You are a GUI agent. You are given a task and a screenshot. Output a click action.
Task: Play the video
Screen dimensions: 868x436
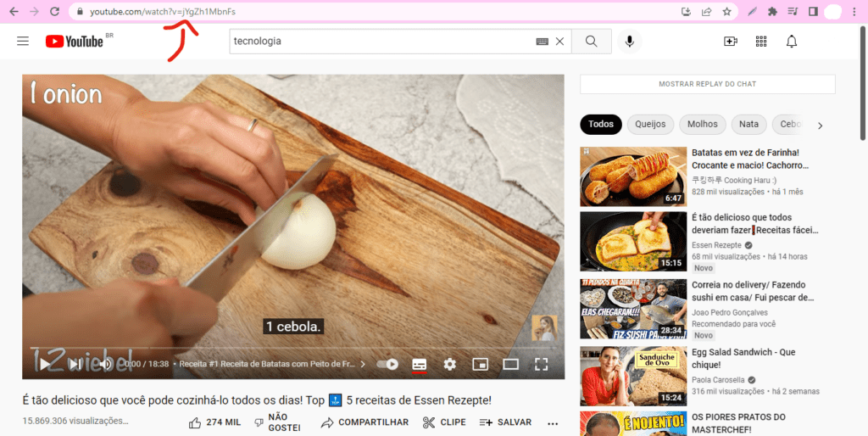click(45, 364)
